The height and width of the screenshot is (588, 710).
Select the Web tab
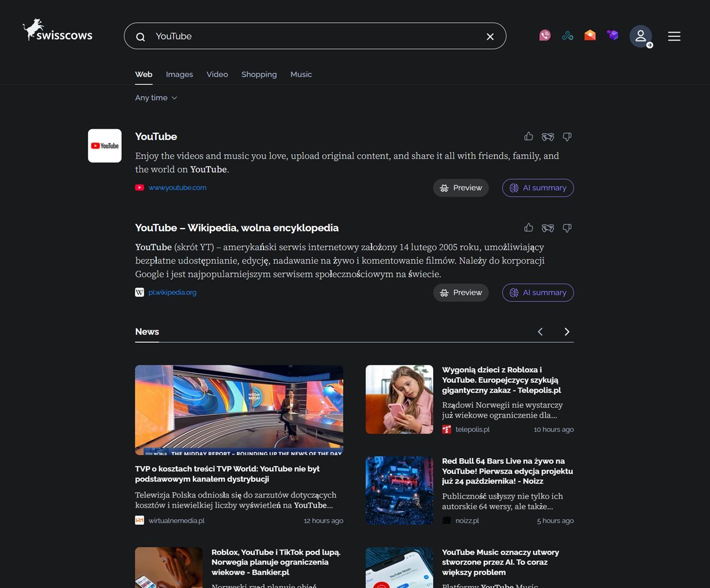point(144,74)
